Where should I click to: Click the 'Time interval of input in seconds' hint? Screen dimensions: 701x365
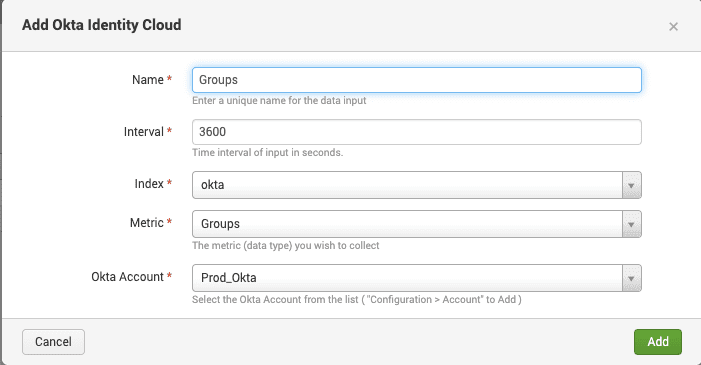(267, 153)
